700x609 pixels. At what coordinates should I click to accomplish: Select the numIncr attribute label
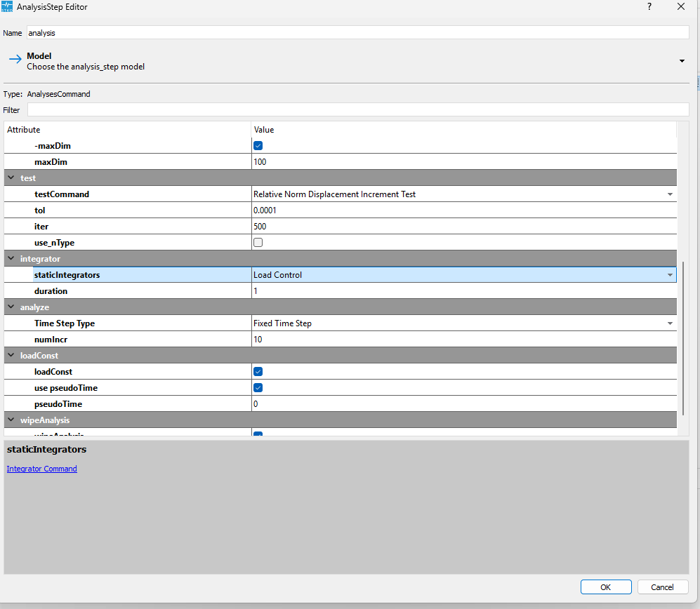tap(51, 340)
